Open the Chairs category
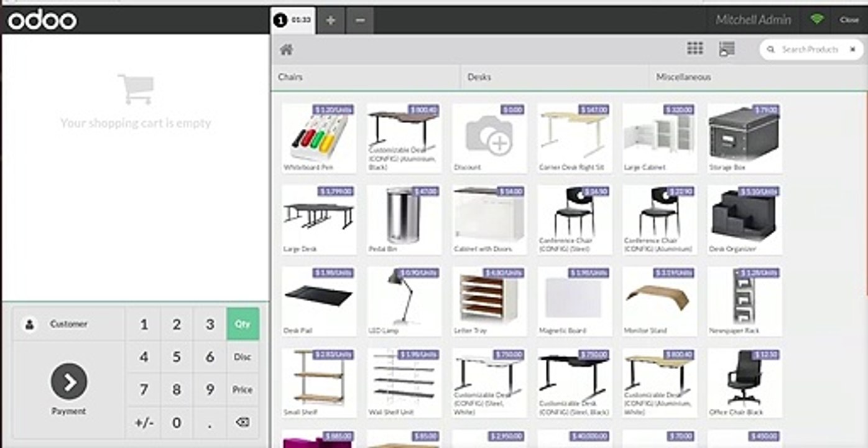The image size is (868, 448). [x=366, y=77]
